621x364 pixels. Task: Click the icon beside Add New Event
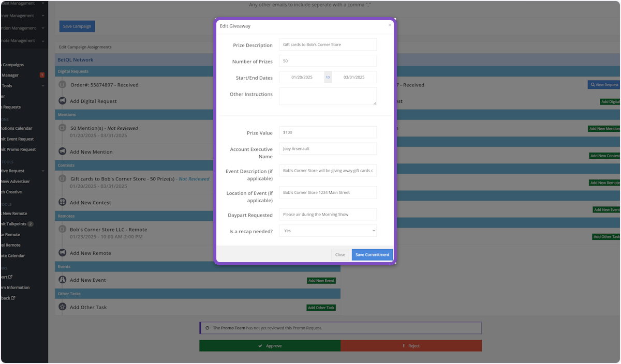pos(62,280)
